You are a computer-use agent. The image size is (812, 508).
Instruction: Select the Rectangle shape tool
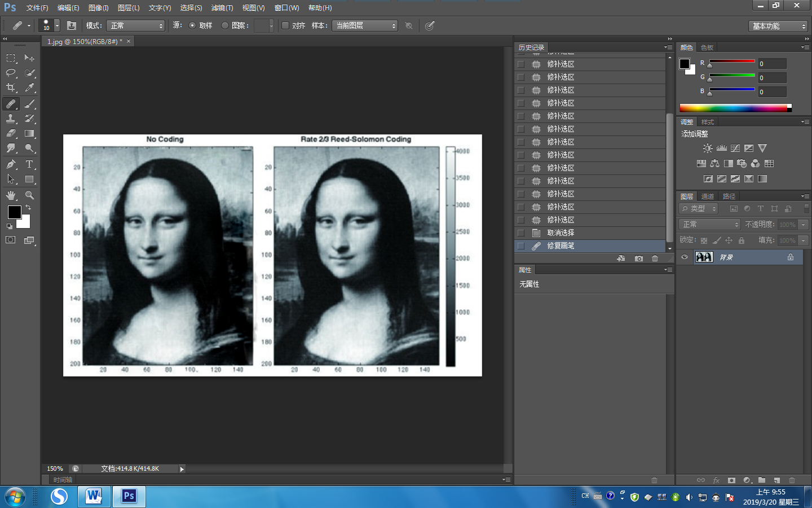29,179
